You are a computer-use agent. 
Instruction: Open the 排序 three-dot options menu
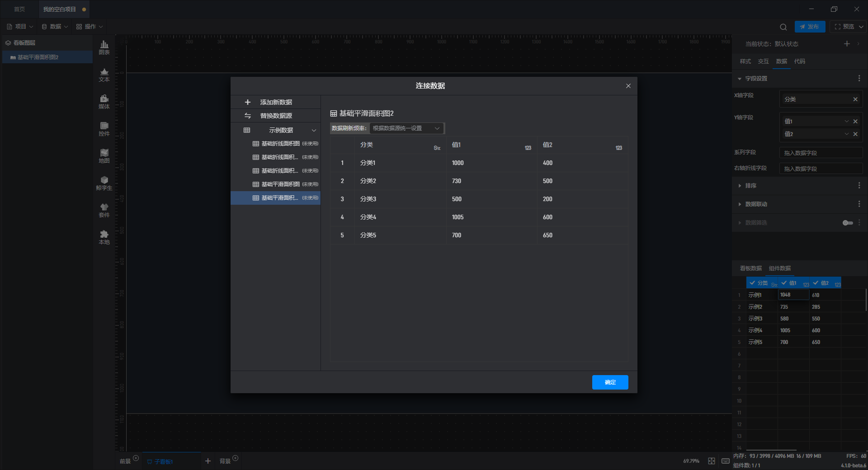(859, 185)
